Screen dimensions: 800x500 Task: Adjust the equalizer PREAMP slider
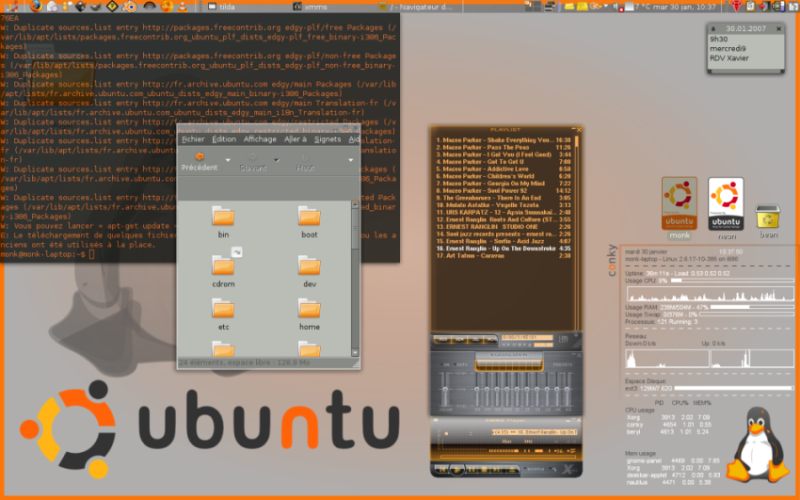click(445, 389)
